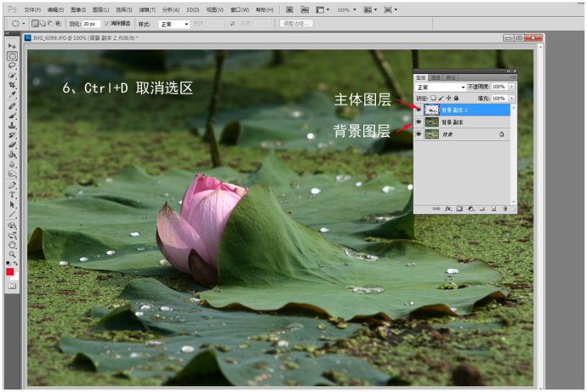The width and height of the screenshot is (587, 392).
Task: Create a new layer
Action: 493,208
